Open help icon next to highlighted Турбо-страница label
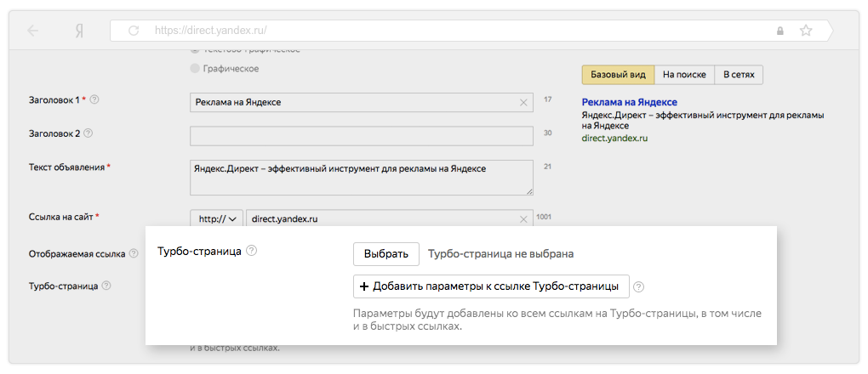868x374 pixels. click(x=252, y=252)
